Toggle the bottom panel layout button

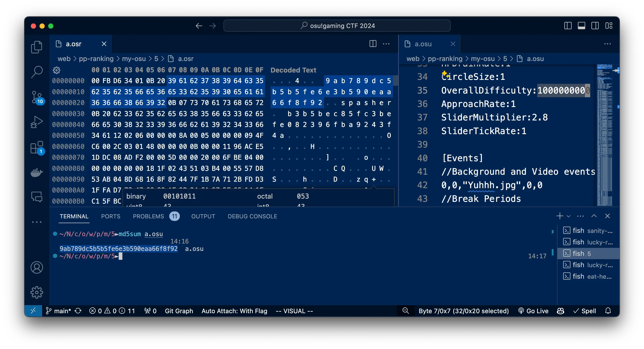click(581, 26)
